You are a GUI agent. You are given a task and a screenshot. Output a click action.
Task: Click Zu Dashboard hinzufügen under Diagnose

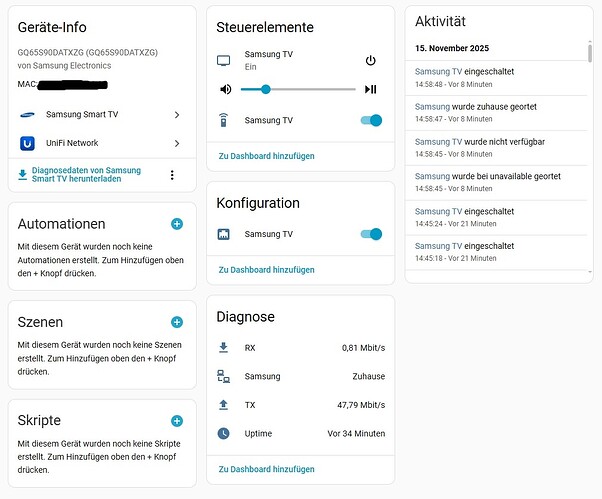(266, 469)
